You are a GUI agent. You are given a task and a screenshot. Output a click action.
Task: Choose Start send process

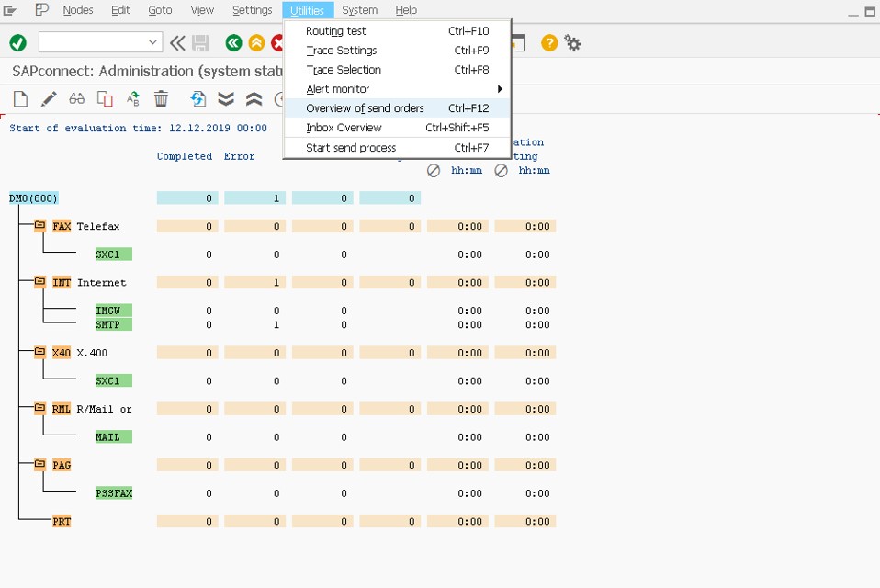click(x=398, y=148)
